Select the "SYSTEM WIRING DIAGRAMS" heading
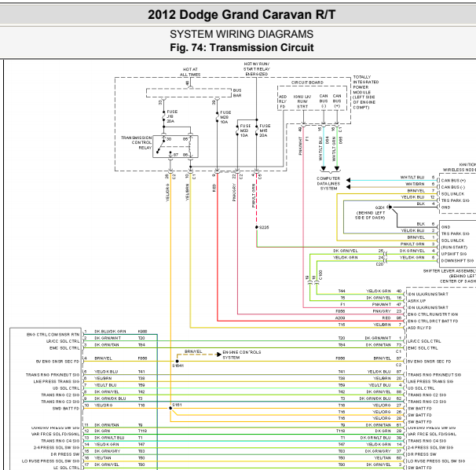Image resolution: width=476 pixels, height=470 pixels. [x=241, y=34]
